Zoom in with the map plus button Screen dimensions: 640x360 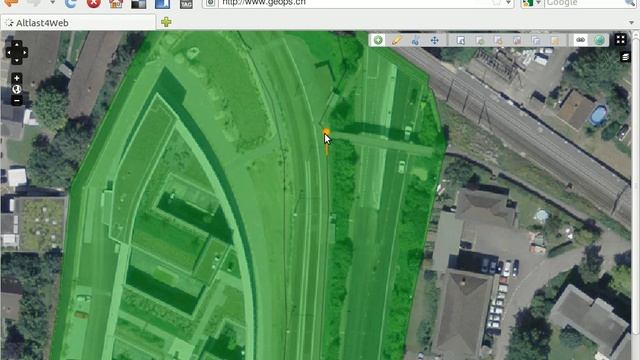point(17,78)
